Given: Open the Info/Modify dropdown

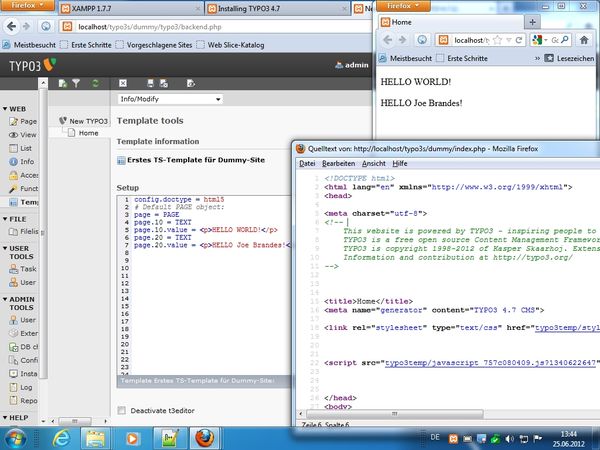Looking at the screenshot, I should [x=169, y=100].
